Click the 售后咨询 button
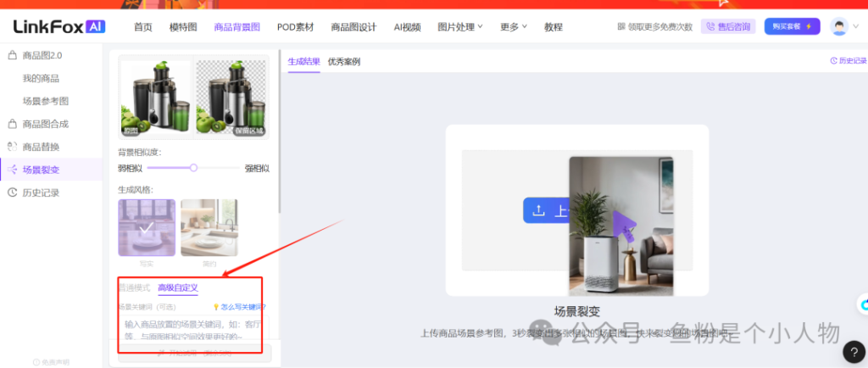 pyautogui.click(x=728, y=26)
